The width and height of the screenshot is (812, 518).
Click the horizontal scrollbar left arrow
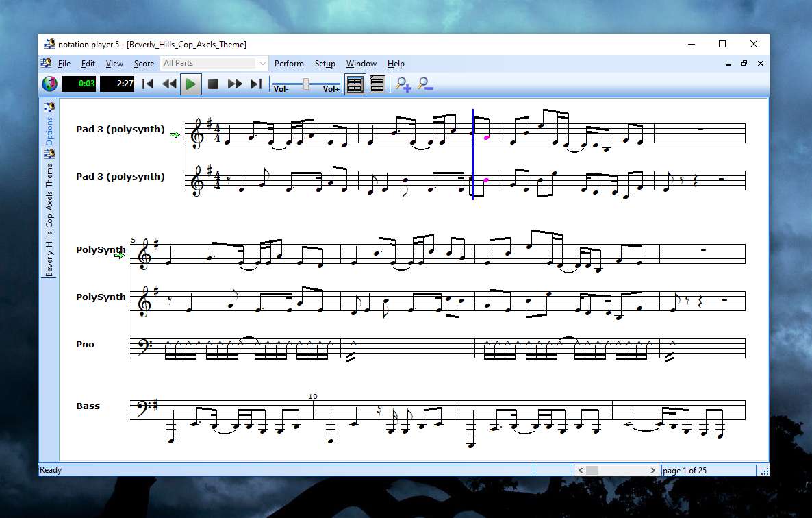point(581,470)
